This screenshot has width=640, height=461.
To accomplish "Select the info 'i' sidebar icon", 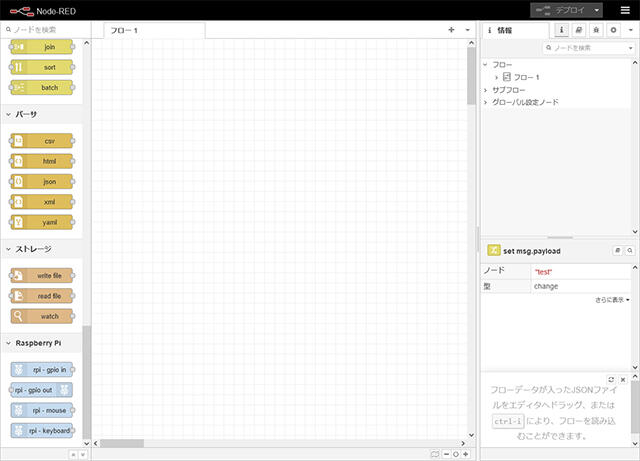I will pos(562,30).
